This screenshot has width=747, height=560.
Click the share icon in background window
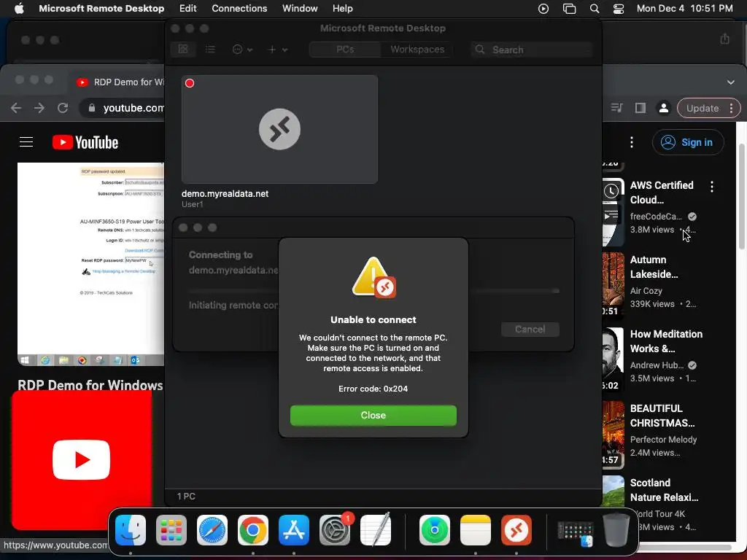[x=724, y=39]
